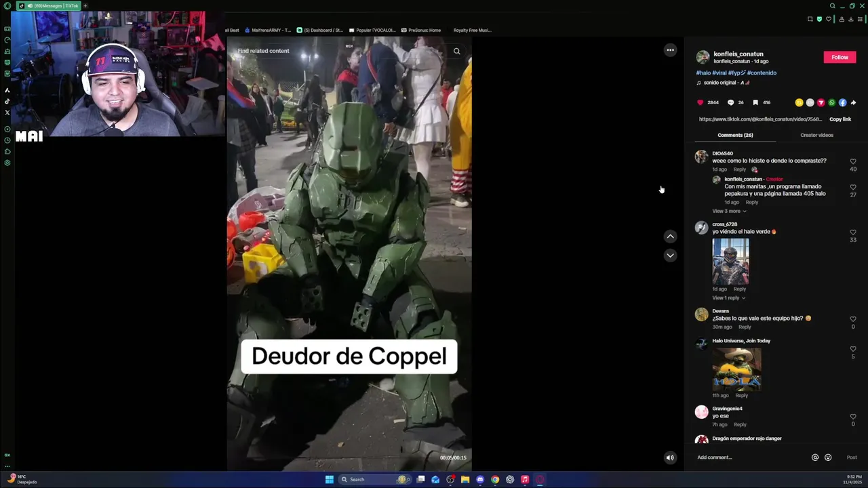868x488 pixels.
Task: Select the Comments (26) tab
Action: 735,135
